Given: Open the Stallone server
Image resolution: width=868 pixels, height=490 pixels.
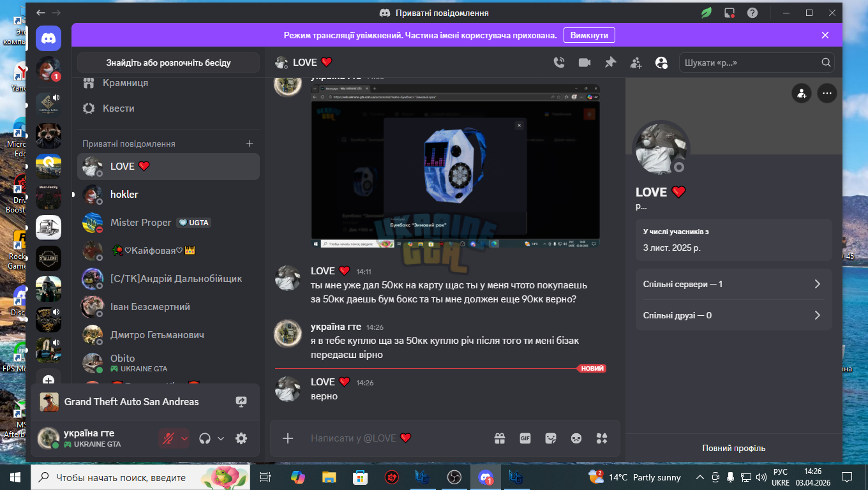Looking at the screenshot, I should click(x=49, y=258).
